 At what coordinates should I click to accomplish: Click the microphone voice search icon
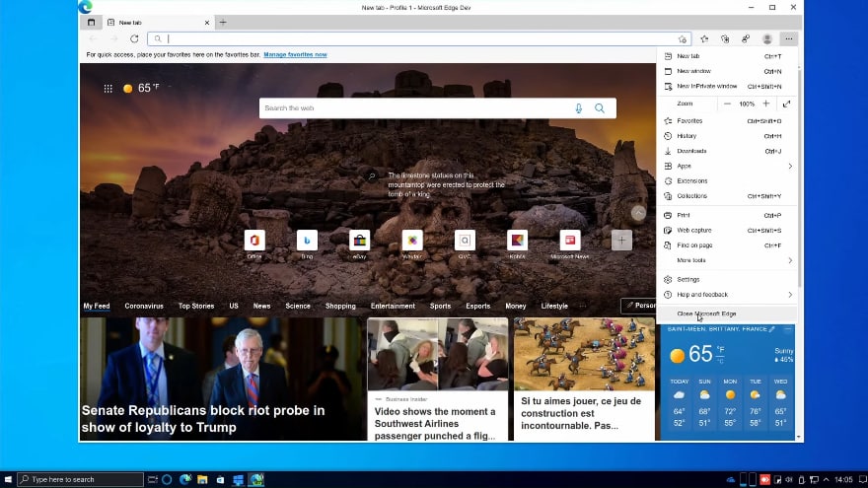(x=578, y=108)
